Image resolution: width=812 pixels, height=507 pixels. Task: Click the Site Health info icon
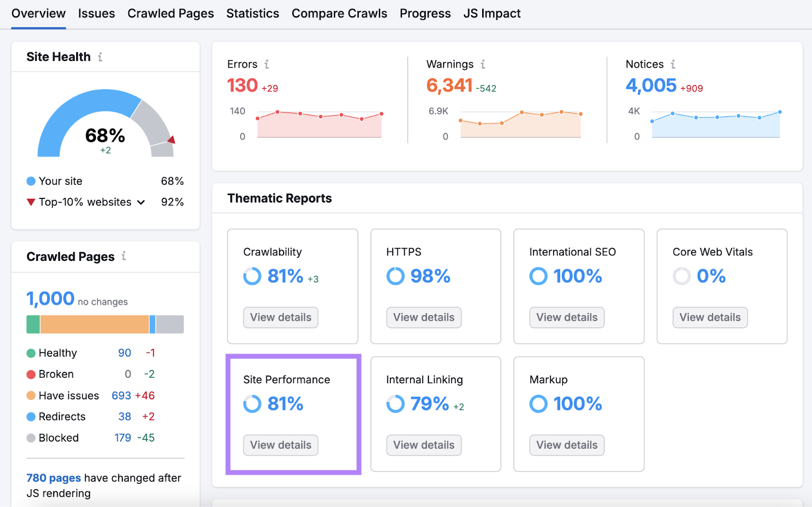[x=100, y=57]
